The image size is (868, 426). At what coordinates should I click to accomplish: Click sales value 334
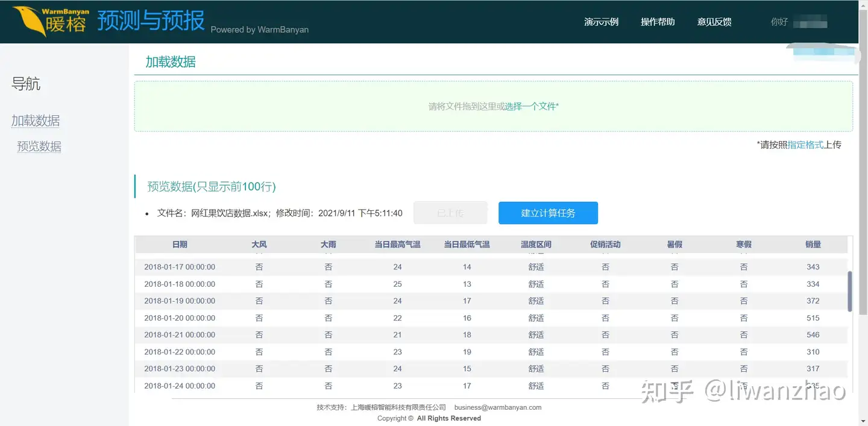[813, 284]
